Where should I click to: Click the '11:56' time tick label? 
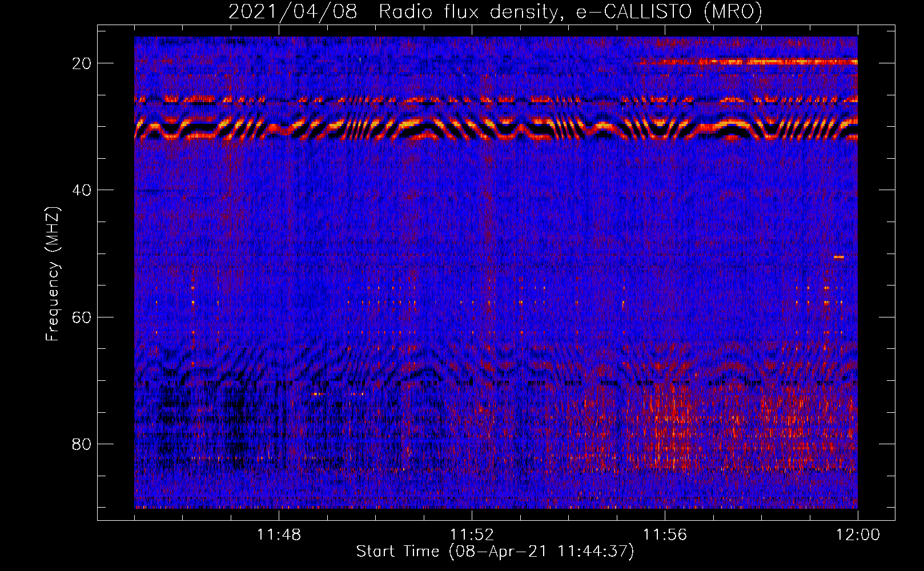665,535
